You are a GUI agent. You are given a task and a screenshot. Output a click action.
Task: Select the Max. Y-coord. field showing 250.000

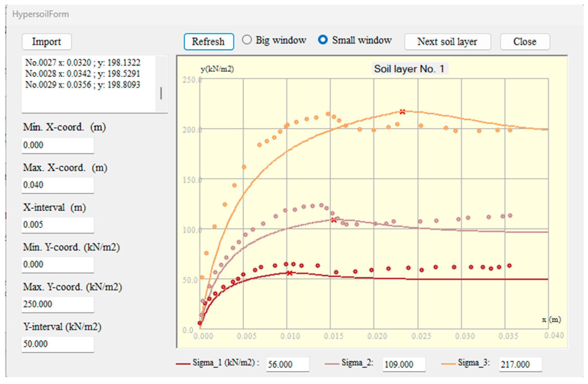coord(58,304)
